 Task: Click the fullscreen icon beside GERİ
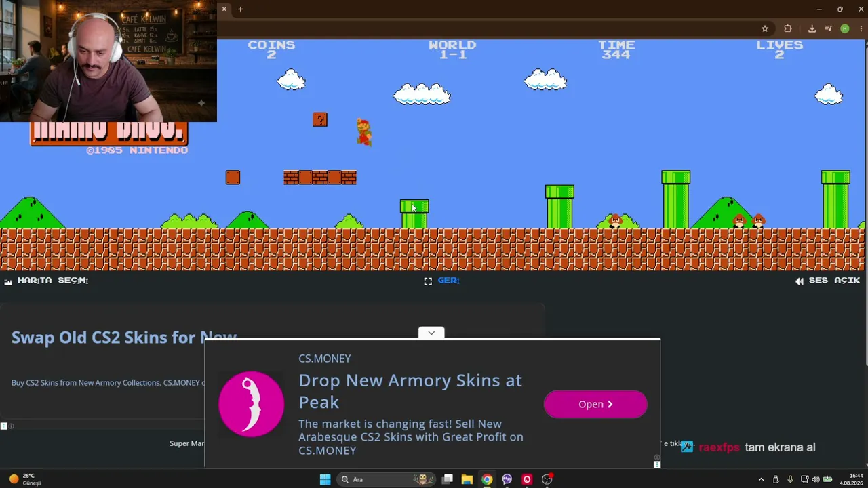click(x=428, y=281)
